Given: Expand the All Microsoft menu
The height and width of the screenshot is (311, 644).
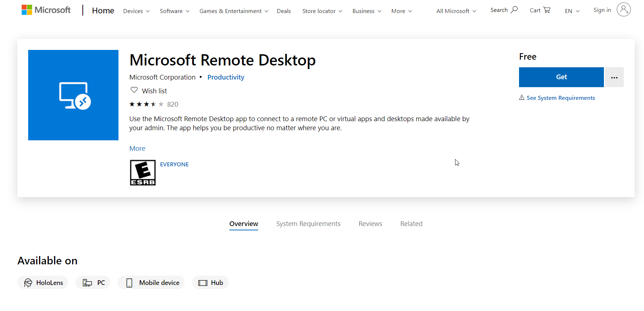Looking at the screenshot, I should pyautogui.click(x=456, y=11).
